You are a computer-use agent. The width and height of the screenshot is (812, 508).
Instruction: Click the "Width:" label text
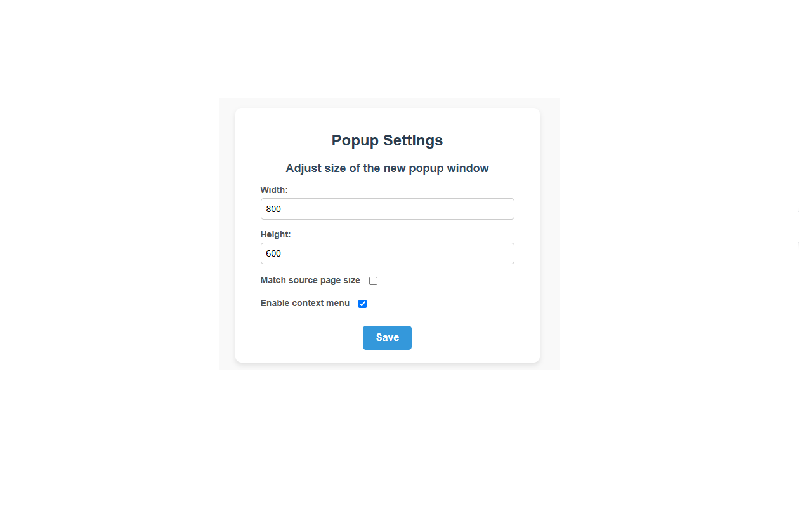pyautogui.click(x=274, y=190)
